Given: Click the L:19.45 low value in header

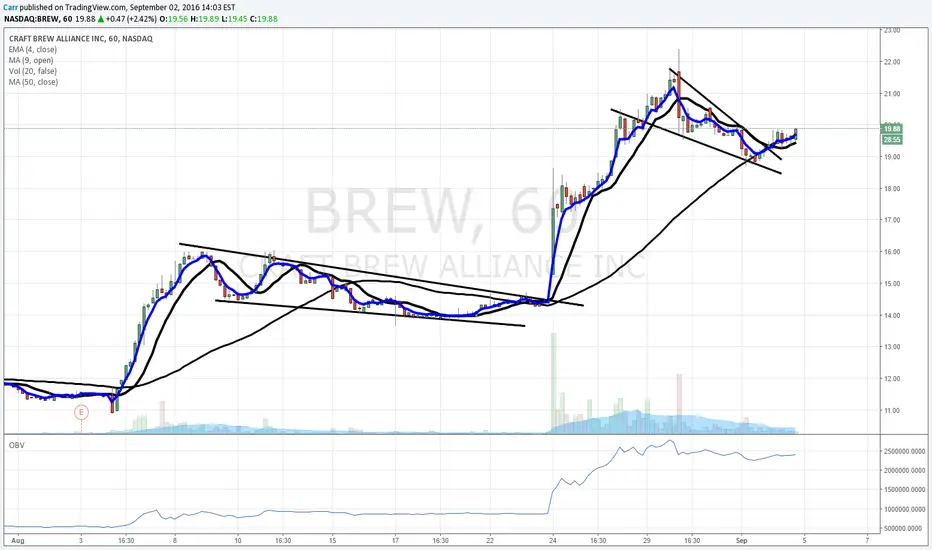Looking at the screenshot, I should click(x=235, y=19).
